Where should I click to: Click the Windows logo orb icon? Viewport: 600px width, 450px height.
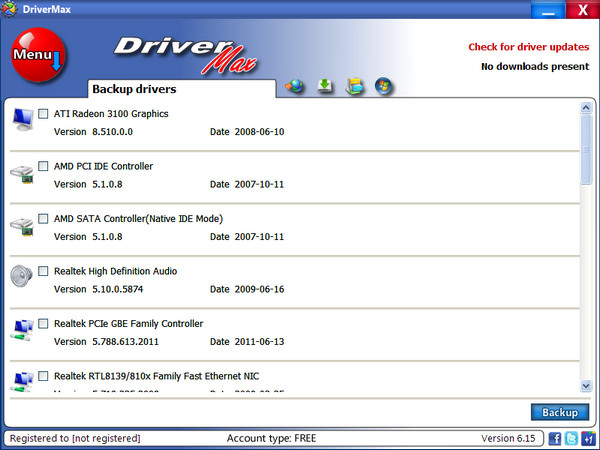(384, 87)
